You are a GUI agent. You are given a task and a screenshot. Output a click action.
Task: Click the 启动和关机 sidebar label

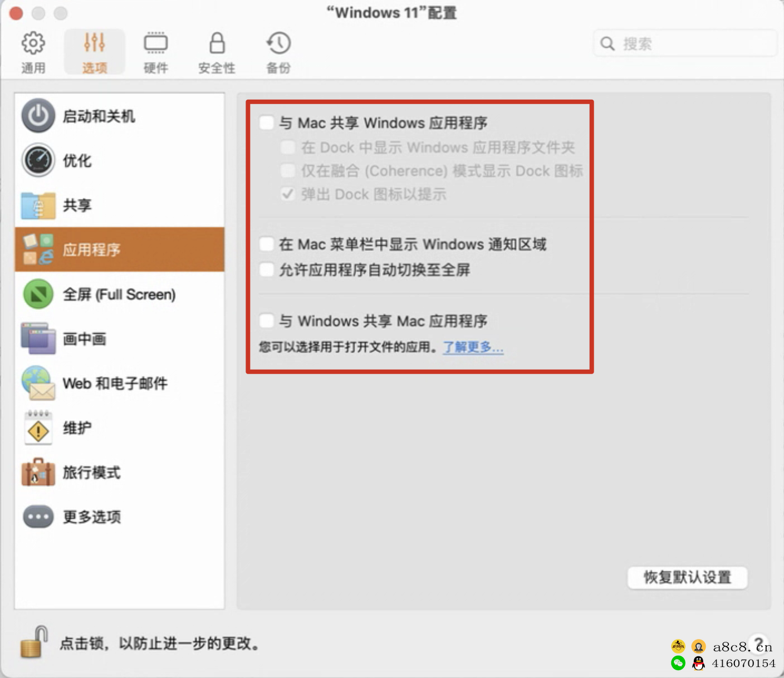pos(99,116)
